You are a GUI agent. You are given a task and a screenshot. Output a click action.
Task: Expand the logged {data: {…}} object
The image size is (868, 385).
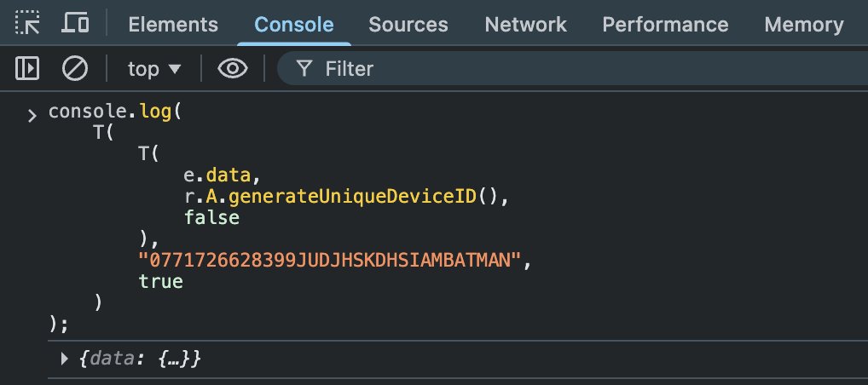tap(65, 359)
